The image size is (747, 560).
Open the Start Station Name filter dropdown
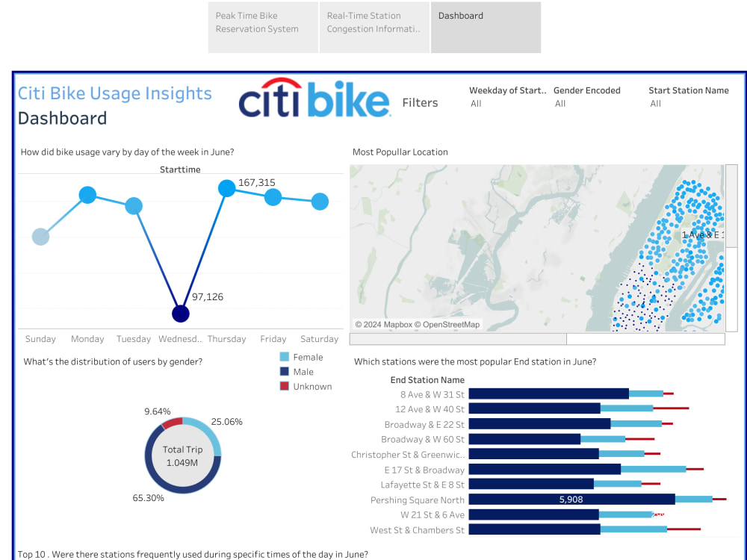point(689,103)
